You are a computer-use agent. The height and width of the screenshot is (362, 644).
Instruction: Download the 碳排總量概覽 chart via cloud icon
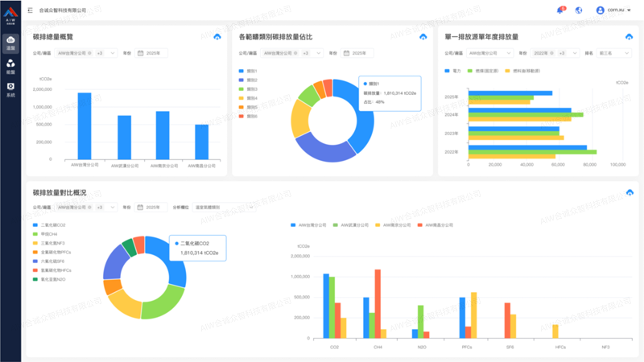(x=217, y=37)
